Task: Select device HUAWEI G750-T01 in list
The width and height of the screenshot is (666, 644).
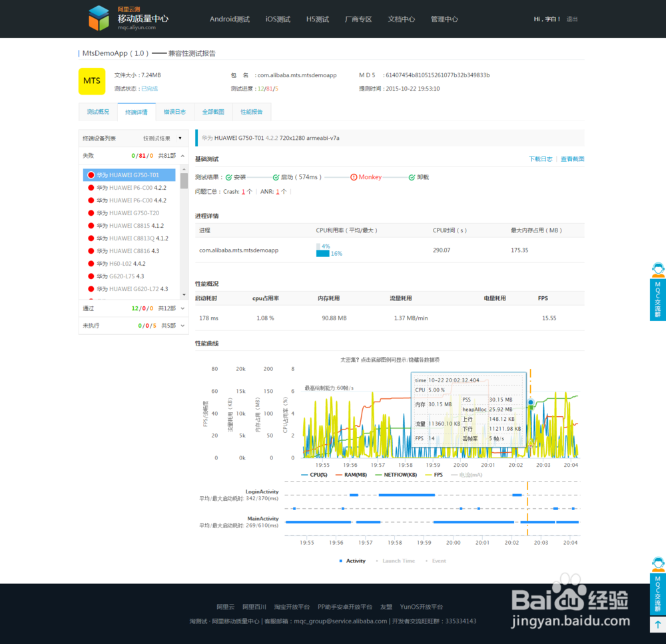Action: pyautogui.click(x=129, y=175)
